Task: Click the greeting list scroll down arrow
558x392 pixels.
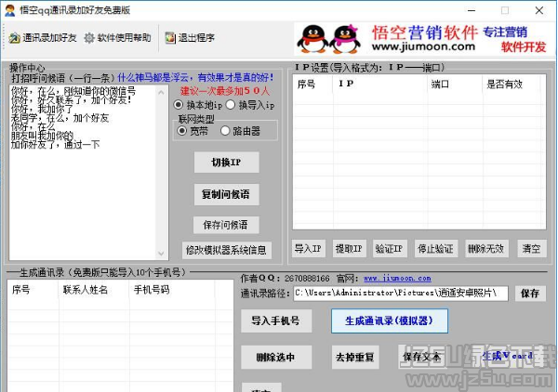Action: pyautogui.click(x=161, y=254)
